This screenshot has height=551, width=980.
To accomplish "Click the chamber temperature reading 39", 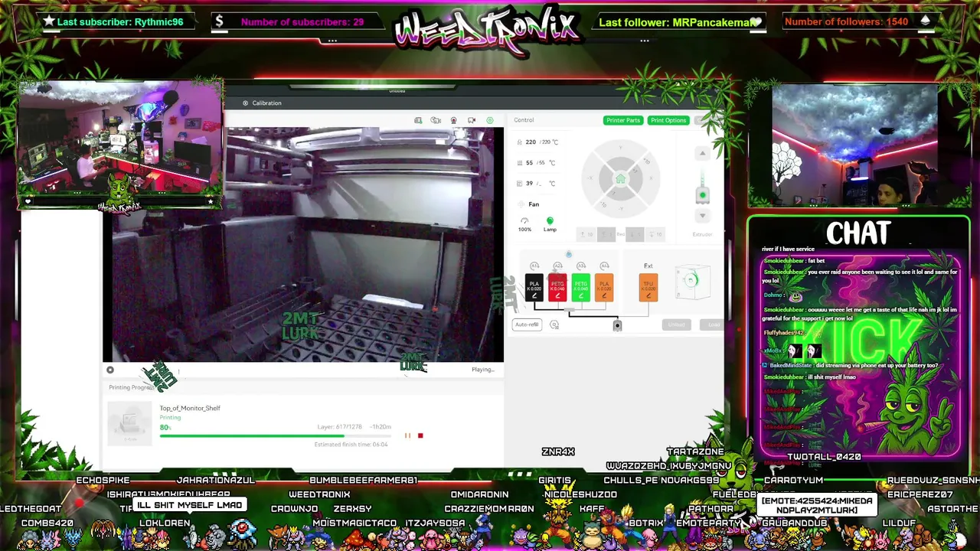I will [529, 183].
